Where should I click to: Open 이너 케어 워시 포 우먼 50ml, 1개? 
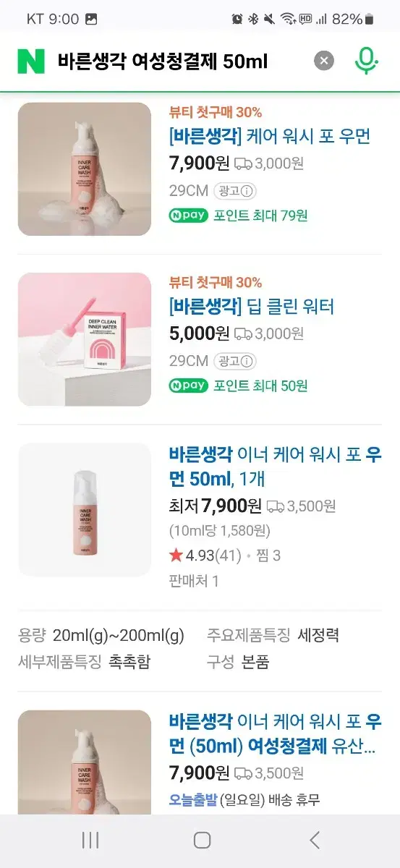click(275, 467)
